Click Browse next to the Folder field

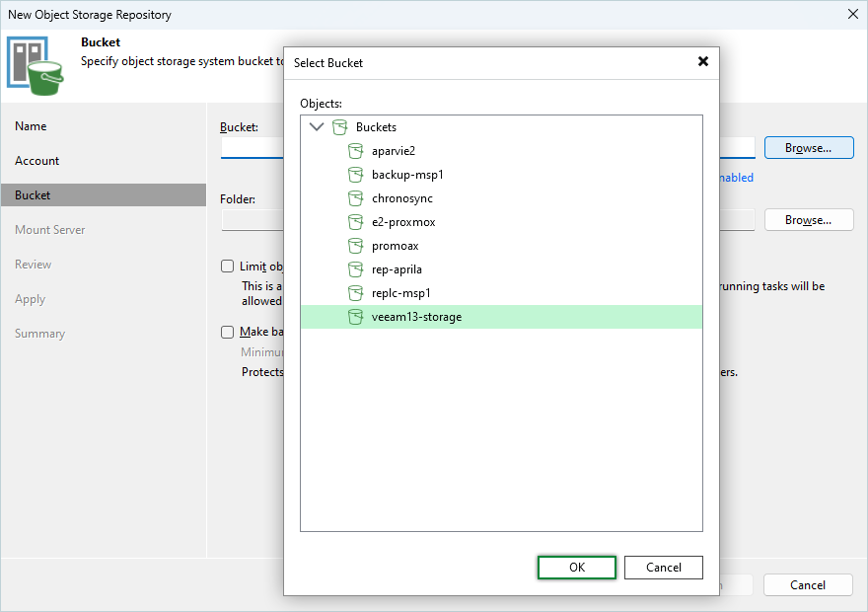(808, 220)
